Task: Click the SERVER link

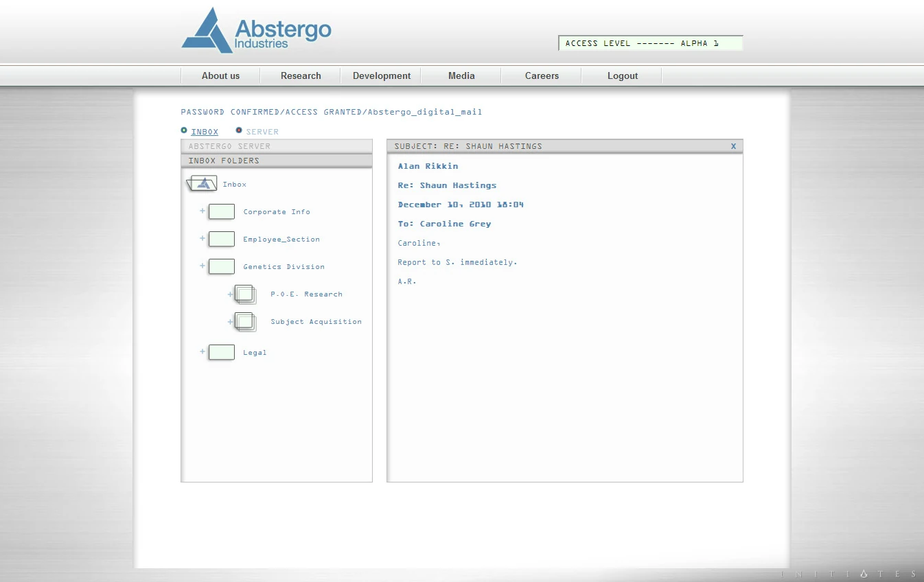Action: tap(262, 132)
